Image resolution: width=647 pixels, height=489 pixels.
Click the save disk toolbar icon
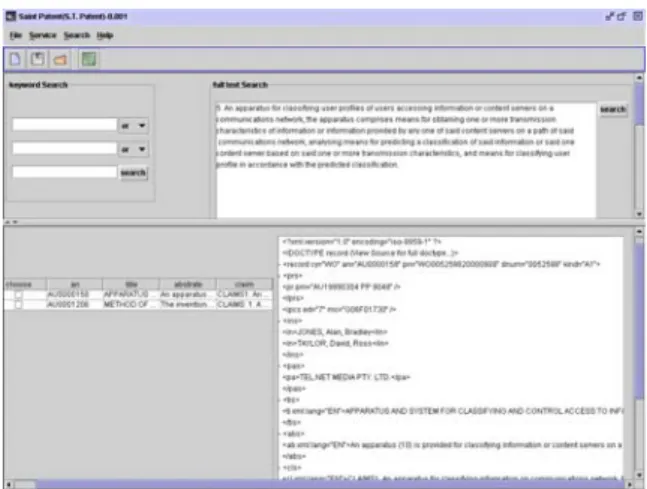38,59
